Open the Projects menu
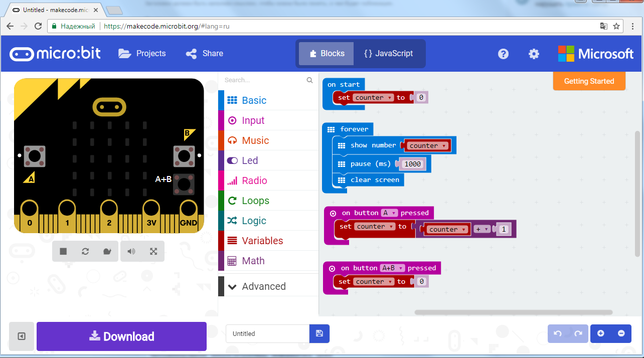Viewport: 644px width, 358px height. click(142, 54)
